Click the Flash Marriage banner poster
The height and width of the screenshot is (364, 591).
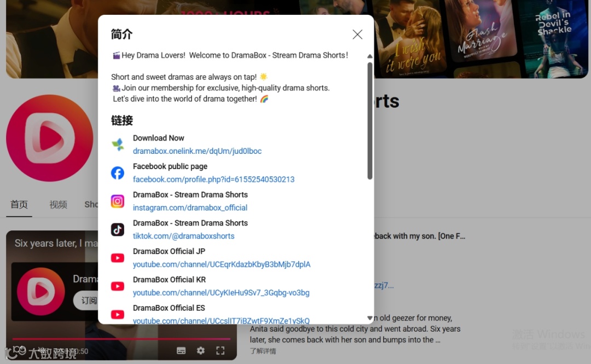pos(482,30)
